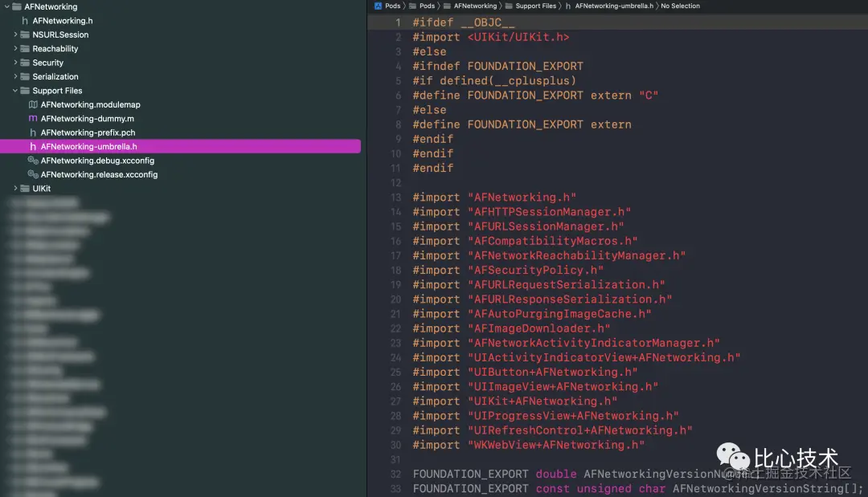868x497 pixels.
Task: Click Support Files breadcrumb in jump bar
Action: (x=536, y=6)
